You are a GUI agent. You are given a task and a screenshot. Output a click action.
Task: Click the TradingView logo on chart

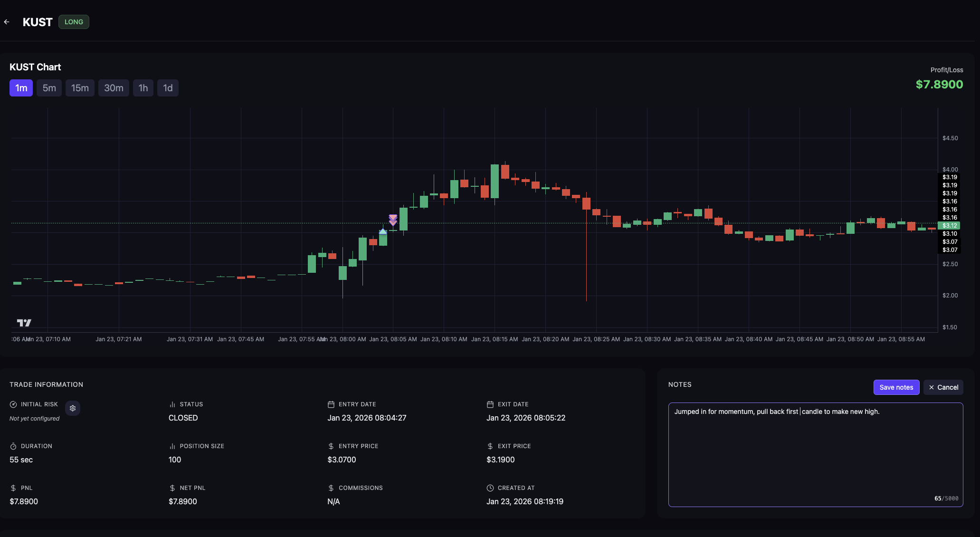tap(24, 323)
